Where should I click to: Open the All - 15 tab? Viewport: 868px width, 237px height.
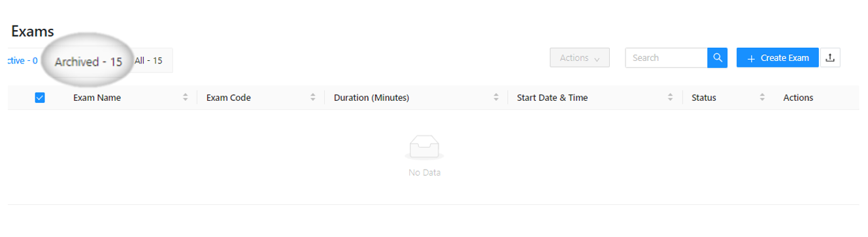[x=148, y=61]
